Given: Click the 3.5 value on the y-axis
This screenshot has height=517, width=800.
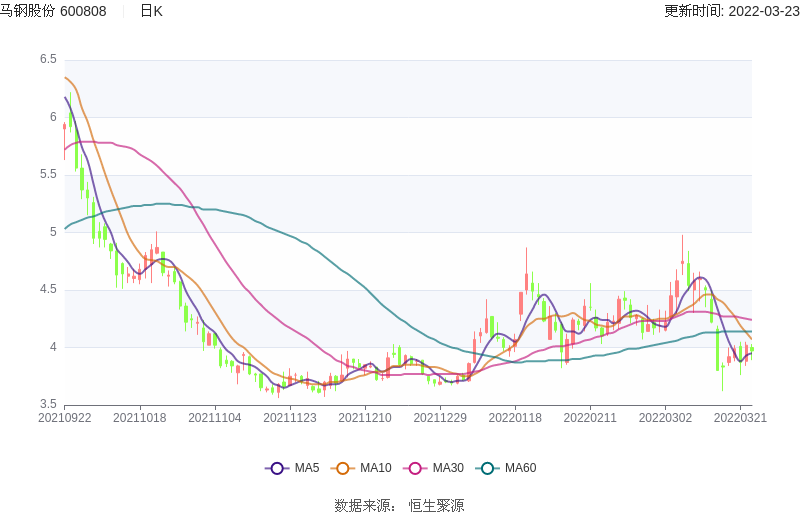Looking at the screenshot, I should [x=48, y=405].
